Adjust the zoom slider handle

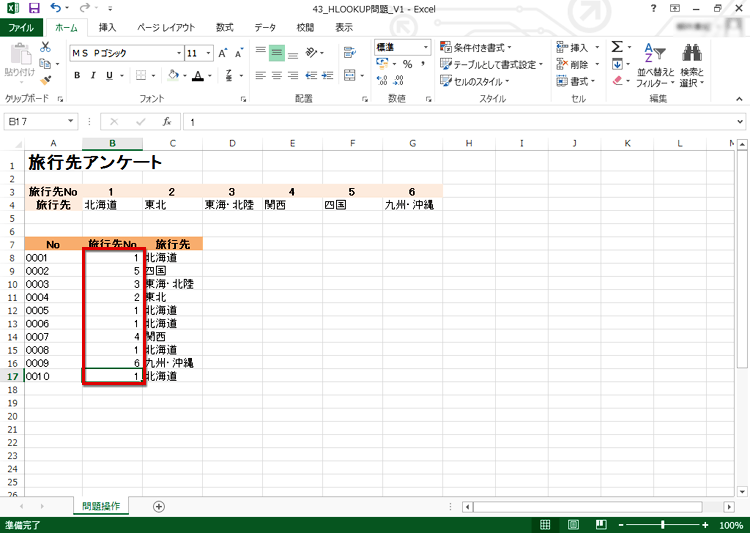tap(662, 525)
